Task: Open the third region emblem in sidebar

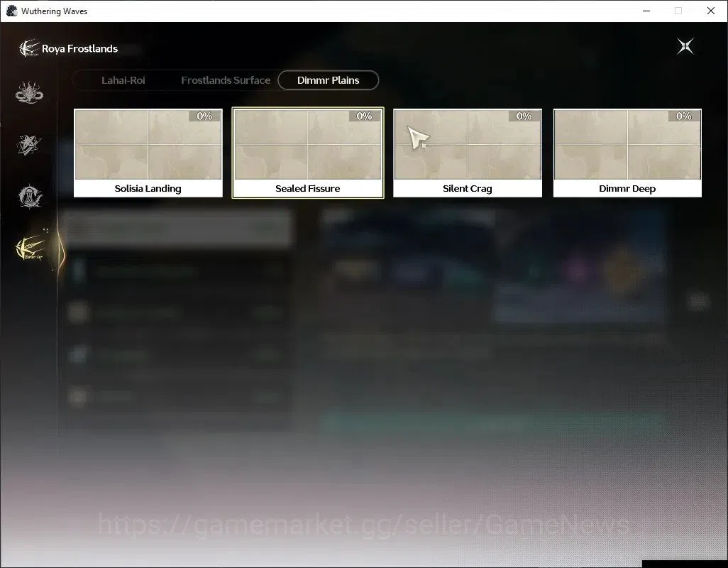Action: tap(30, 196)
